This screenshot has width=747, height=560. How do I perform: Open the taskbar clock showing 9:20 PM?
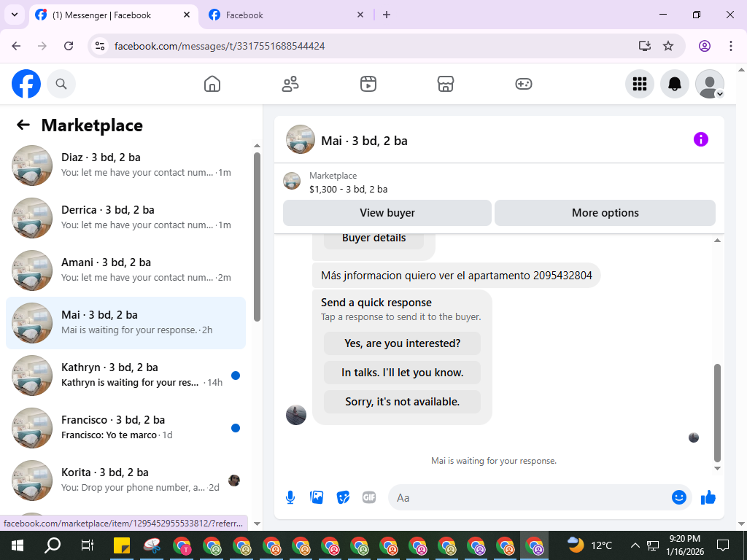pyautogui.click(x=684, y=545)
